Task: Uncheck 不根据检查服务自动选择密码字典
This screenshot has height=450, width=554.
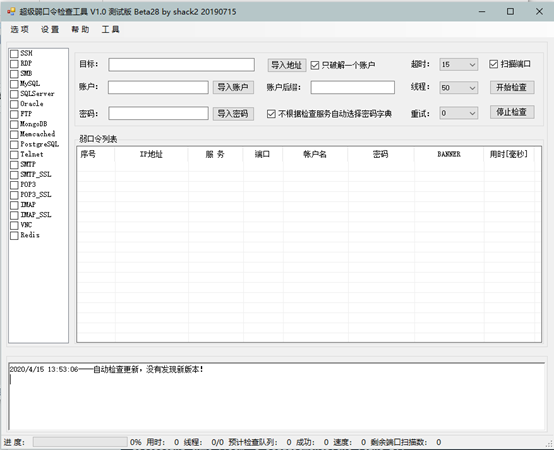Action: [x=271, y=114]
